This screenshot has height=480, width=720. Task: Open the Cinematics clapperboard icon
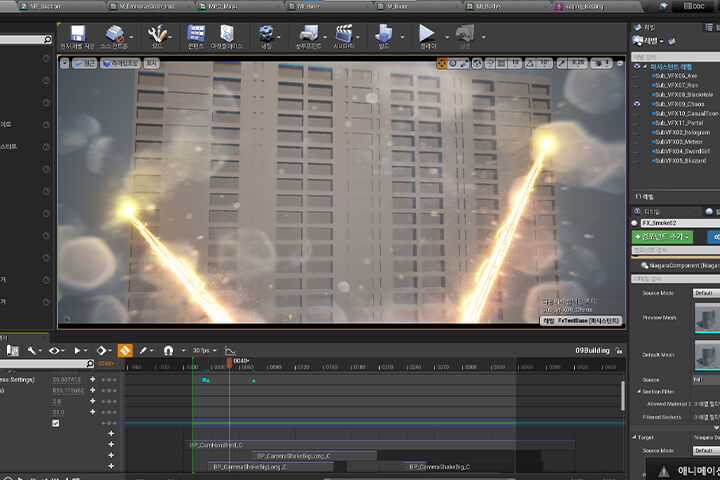(343, 34)
